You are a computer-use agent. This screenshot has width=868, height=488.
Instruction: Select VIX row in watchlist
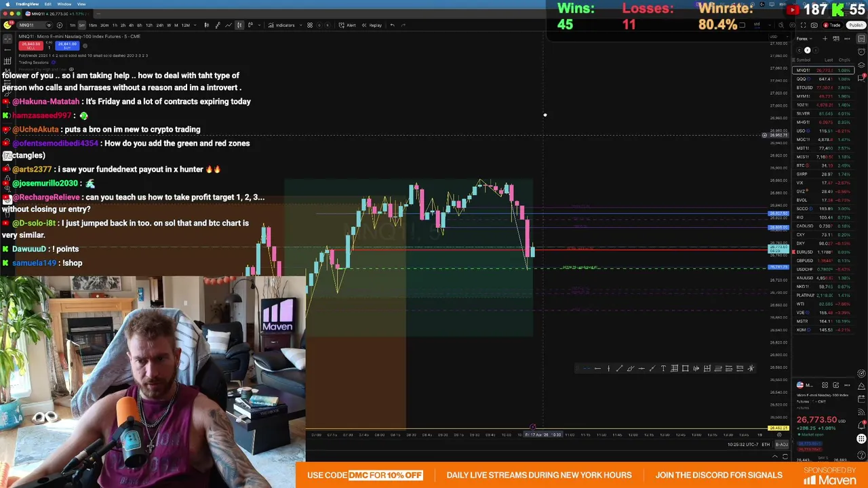[x=823, y=183]
